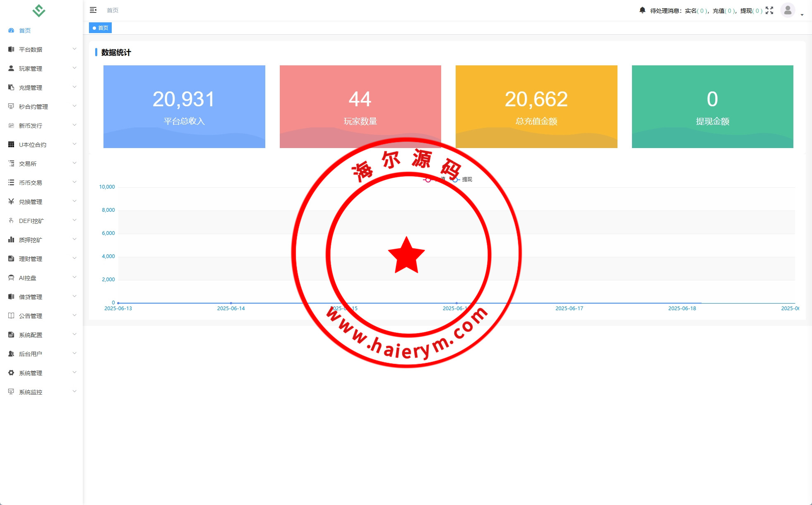Click the sidebar collapse hamburger icon
This screenshot has width=812, height=505.
point(93,10)
